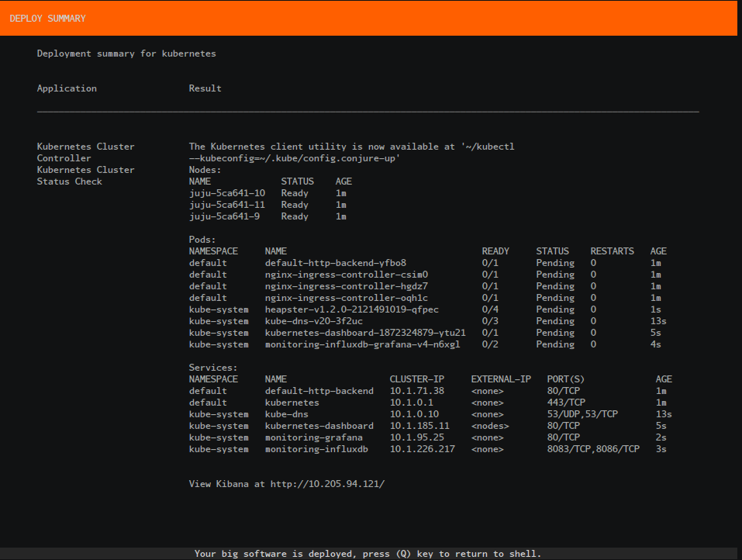Image resolution: width=742 pixels, height=560 pixels.
Task: Click the Kubernetes Cluster Controller label
Action: click(85, 152)
